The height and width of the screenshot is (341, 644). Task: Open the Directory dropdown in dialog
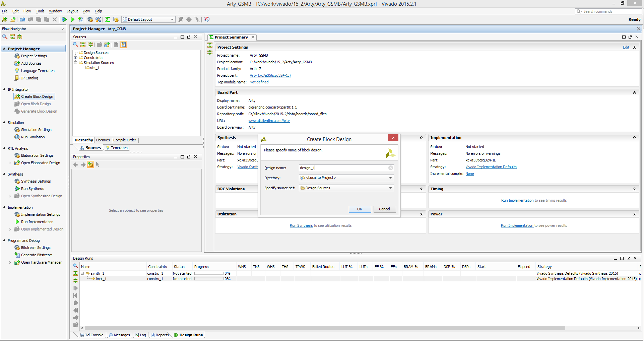click(346, 178)
